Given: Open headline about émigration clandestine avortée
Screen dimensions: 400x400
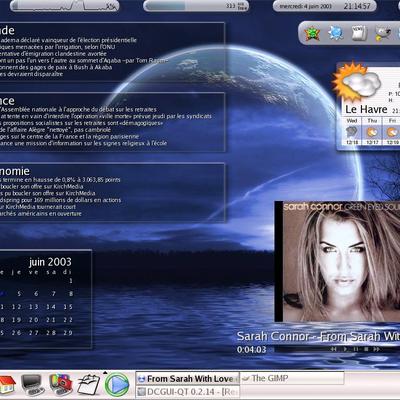Looking at the screenshot, I should (x=53, y=54).
